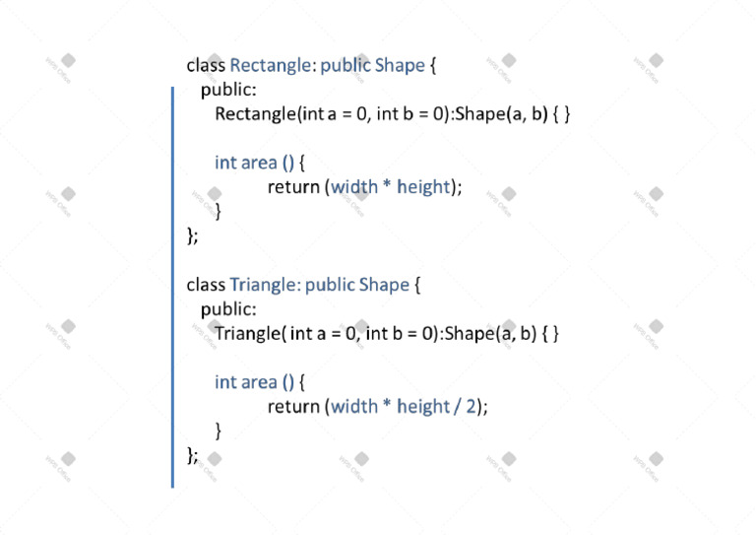Click the closing '};' of the Rectangle class
The width and height of the screenshot is (756, 535).
(x=192, y=235)
